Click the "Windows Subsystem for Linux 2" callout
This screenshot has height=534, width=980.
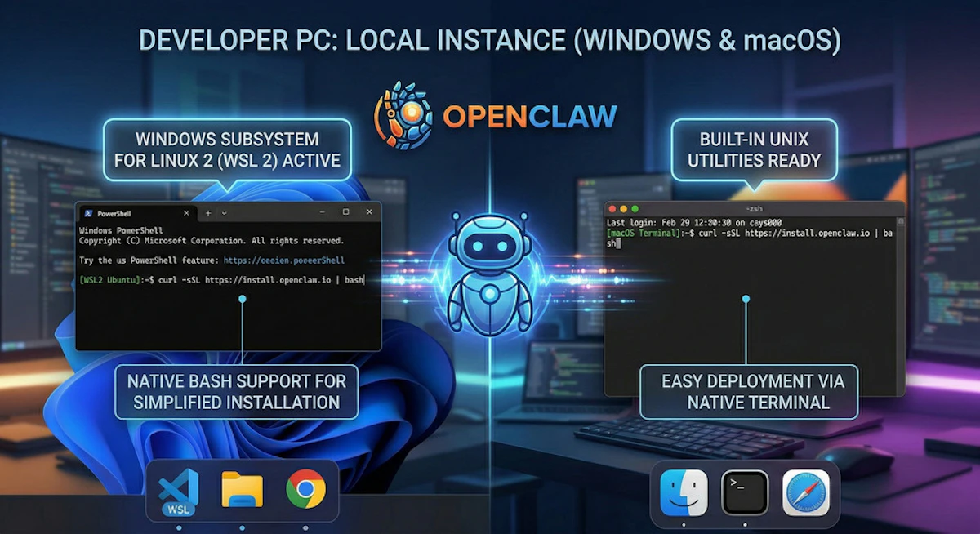click(228, 150)
